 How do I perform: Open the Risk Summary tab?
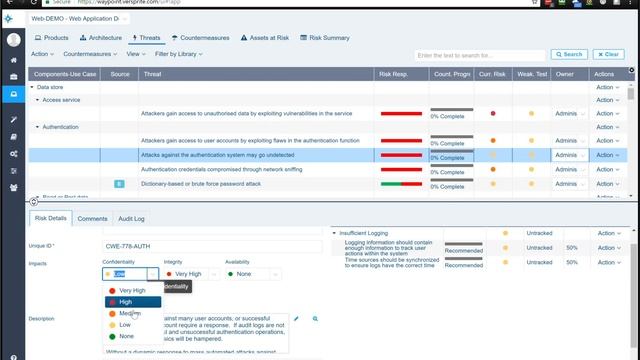tap(325, 38)
